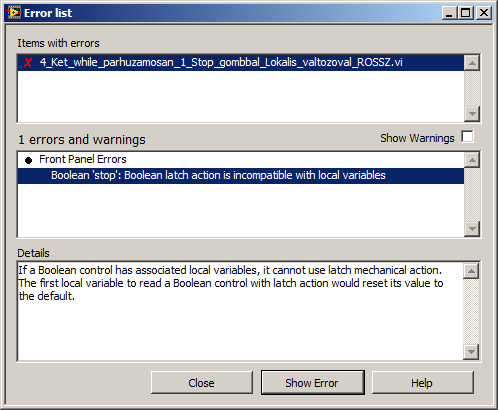Click down arrow of Details scrollbar
This screenshot has height=410, width=498.
point(471,351)
